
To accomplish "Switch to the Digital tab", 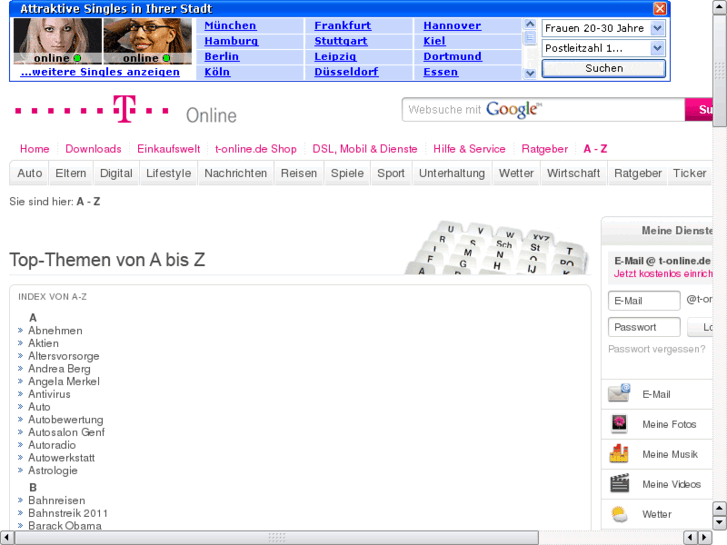I will tap(116, 173).
